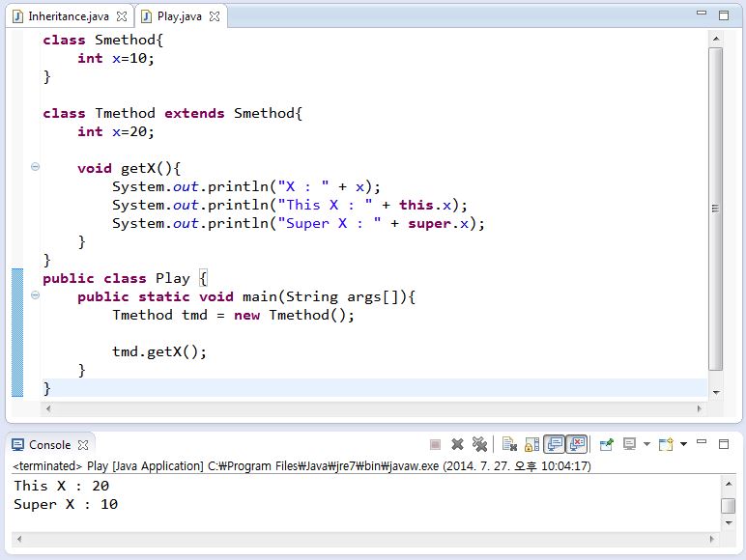Click the "This X : 20" console output
Image resolution: width=746 pixels, height=560 pixels.
click(x=62, y=486)
